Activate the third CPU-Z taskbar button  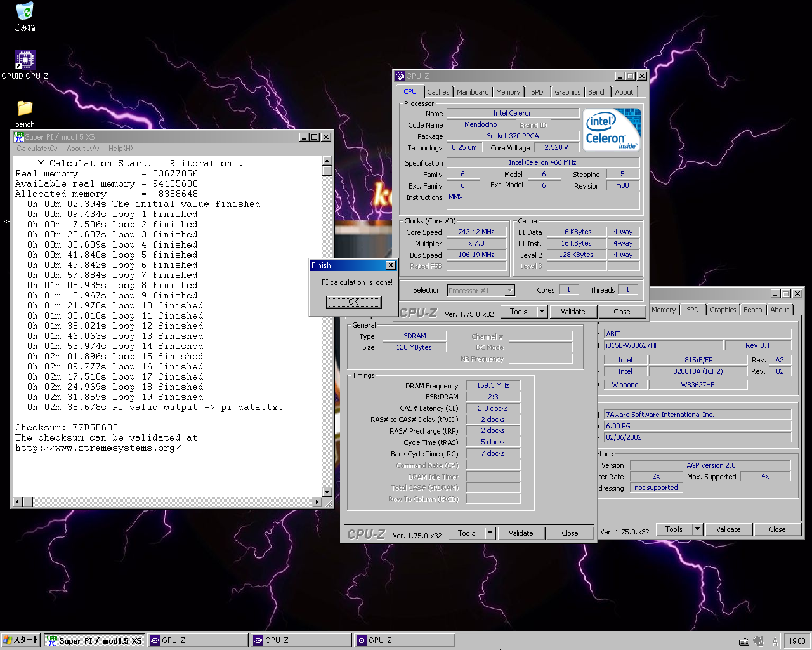tap(405, 640)
